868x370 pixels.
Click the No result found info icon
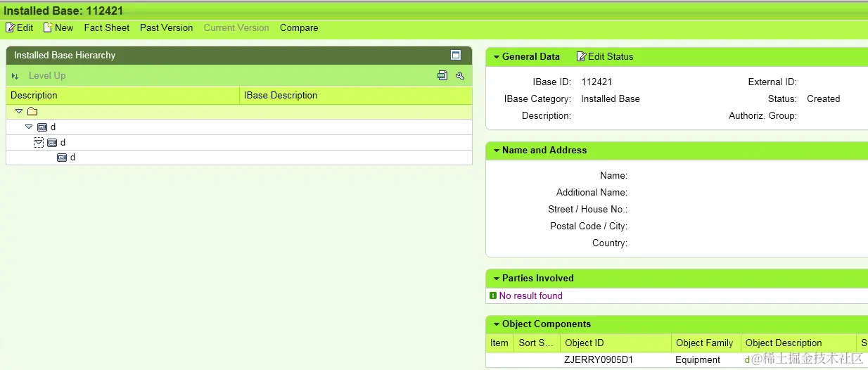[x=493, y=295]
